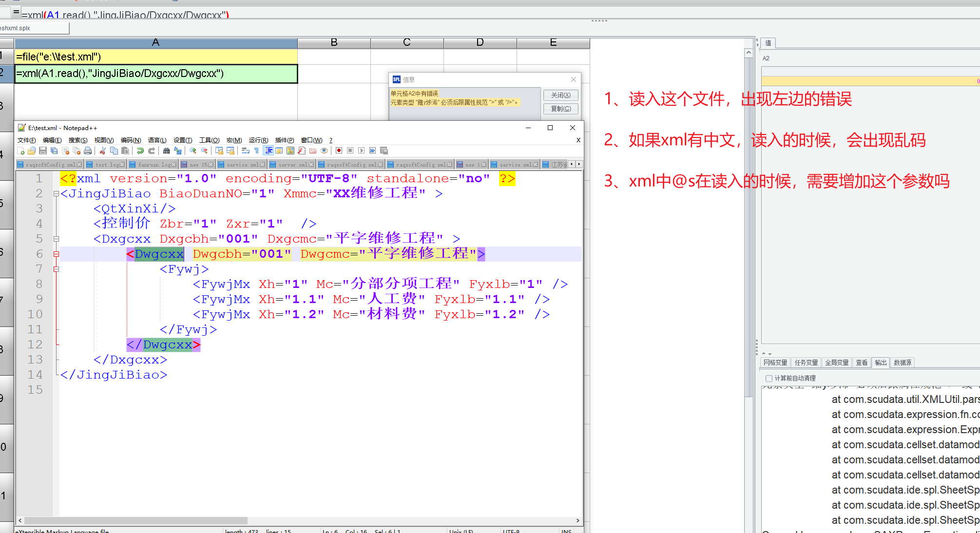Select spreadsheet cell A1 with file formula
This screenshot has height=533, width=980.
click(156, 57)
